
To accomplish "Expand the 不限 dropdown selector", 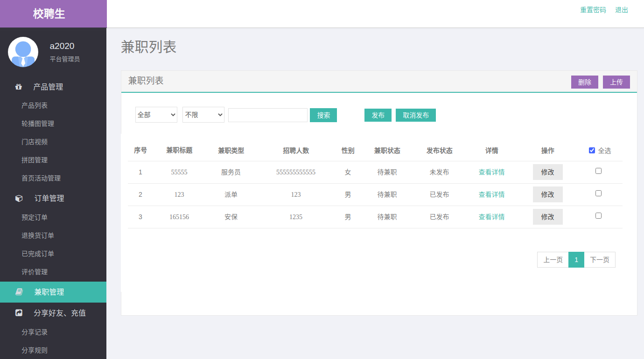I will click(203, 115).
